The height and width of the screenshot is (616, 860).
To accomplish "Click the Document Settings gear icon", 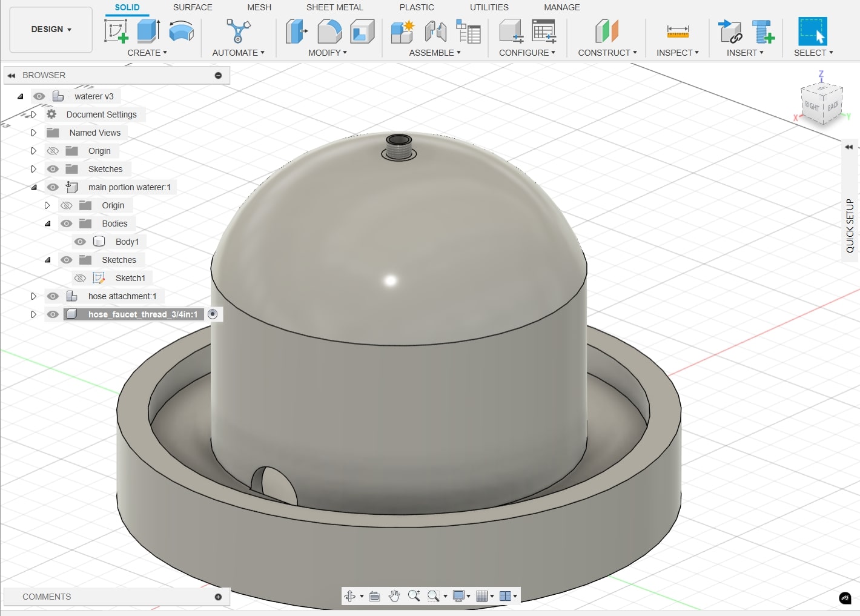I will click(x=52, y=114).
